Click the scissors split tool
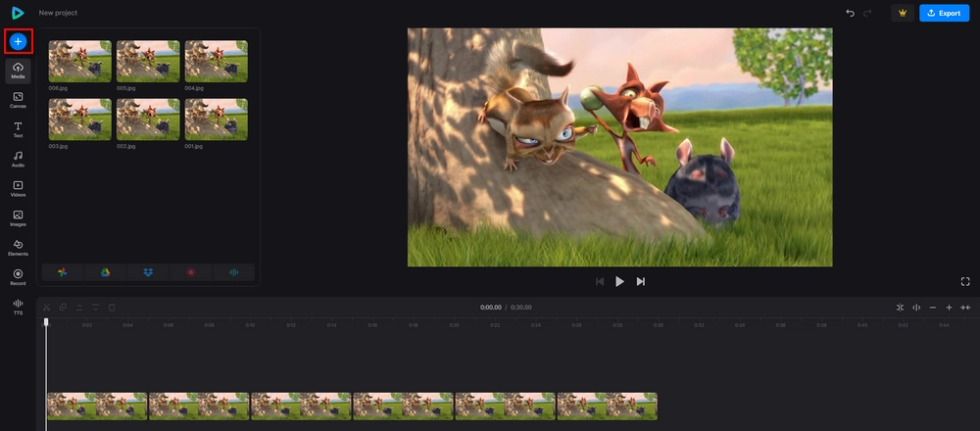This screenshot has width=980, height=431. click(47, 308)
